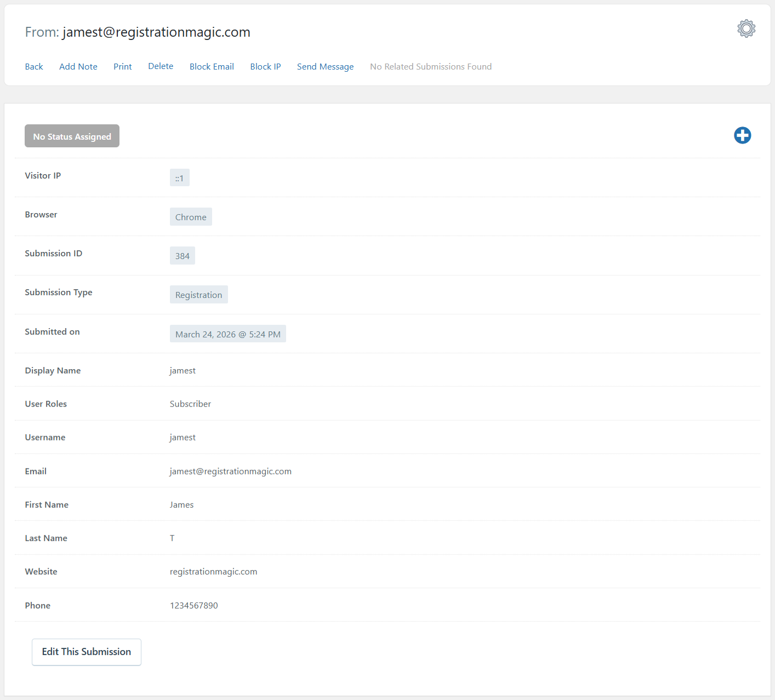
Task: Block the sender's email address
Action: pos(212,67)
